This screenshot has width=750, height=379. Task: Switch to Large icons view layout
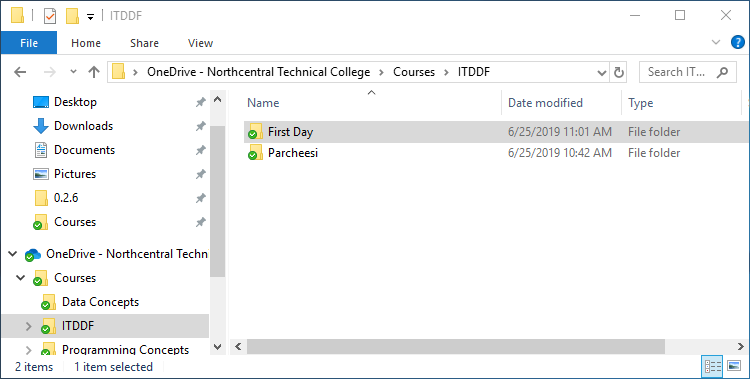pyautogui.click(x=734, y=367)
